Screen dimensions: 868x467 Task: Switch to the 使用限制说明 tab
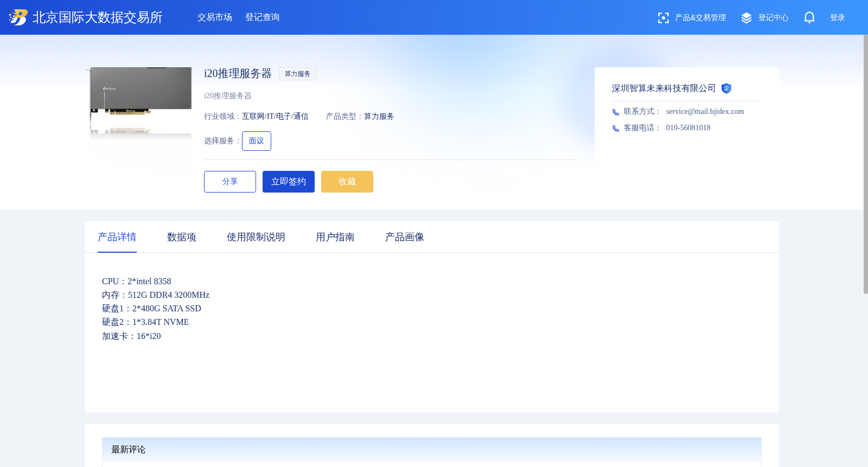256,237
